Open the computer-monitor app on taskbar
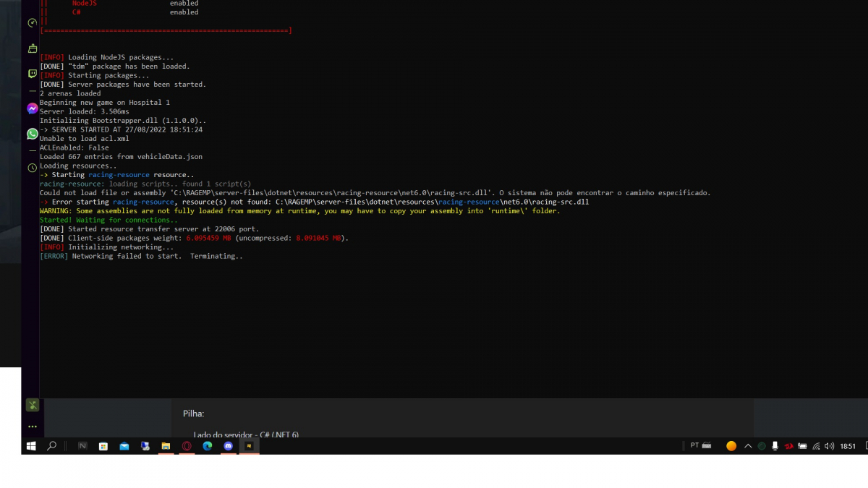Viewport: 868px width, 488px height. (x=145, y=446)
